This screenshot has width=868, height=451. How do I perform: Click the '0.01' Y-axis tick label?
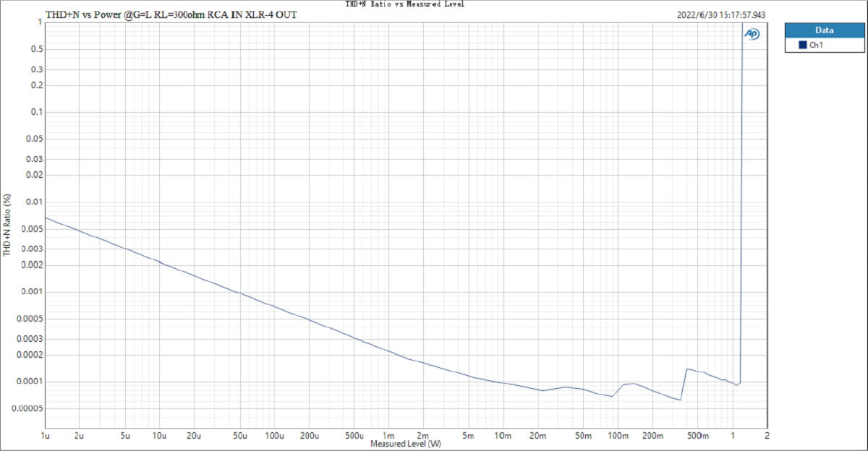click(33, 202)
